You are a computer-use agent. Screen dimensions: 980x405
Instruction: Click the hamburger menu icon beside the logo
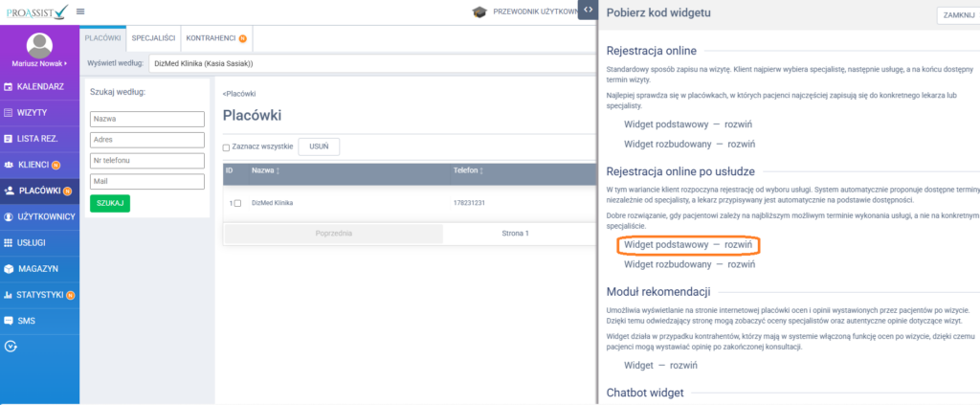pyautogui.click(x=80, y=11)
